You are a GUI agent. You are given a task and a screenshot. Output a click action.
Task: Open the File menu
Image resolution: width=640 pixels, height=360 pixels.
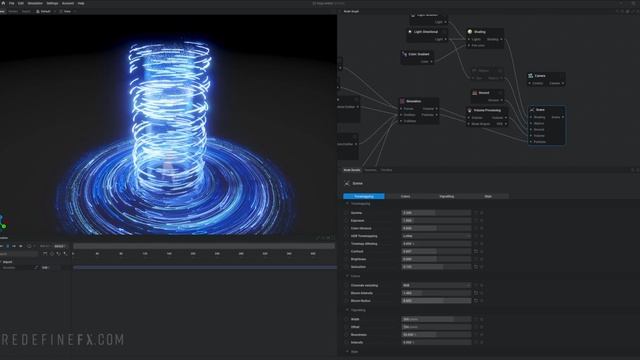[12, 3]
